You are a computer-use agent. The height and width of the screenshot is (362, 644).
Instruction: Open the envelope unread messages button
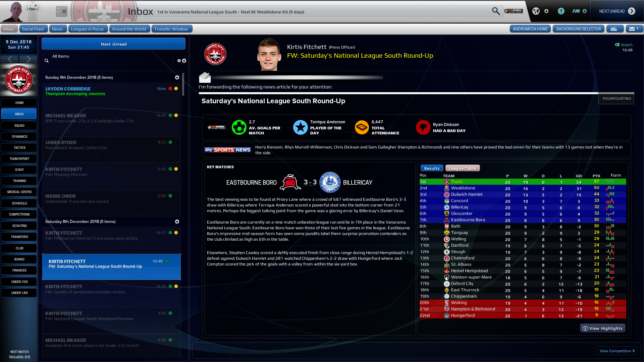(x=634, y=29)
